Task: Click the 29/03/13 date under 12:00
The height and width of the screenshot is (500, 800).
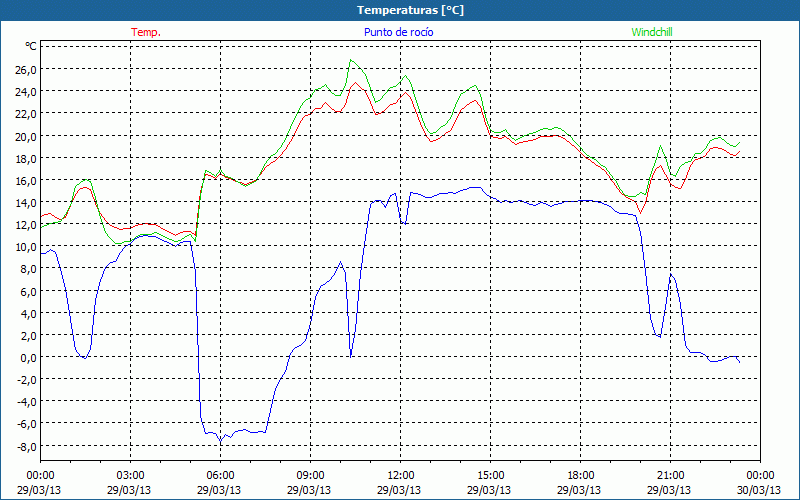Action: point(399,490)
